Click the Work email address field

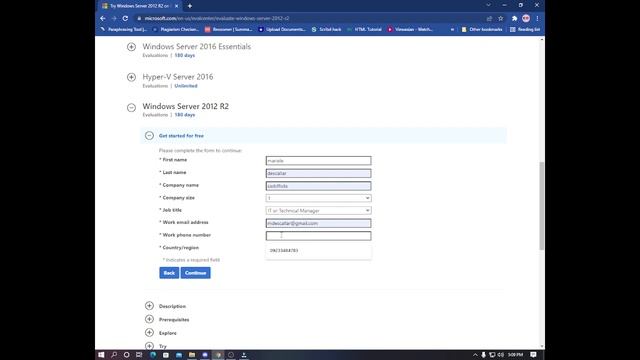318,223
